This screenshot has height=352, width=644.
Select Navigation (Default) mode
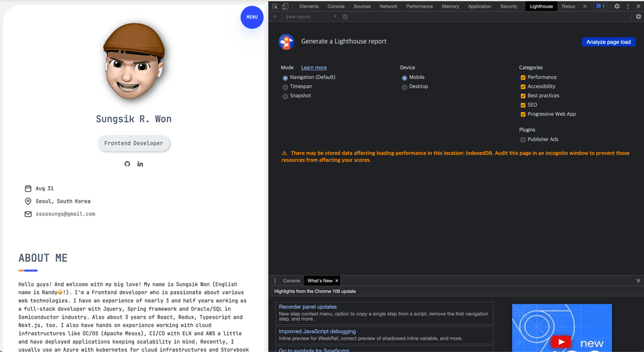285,77
